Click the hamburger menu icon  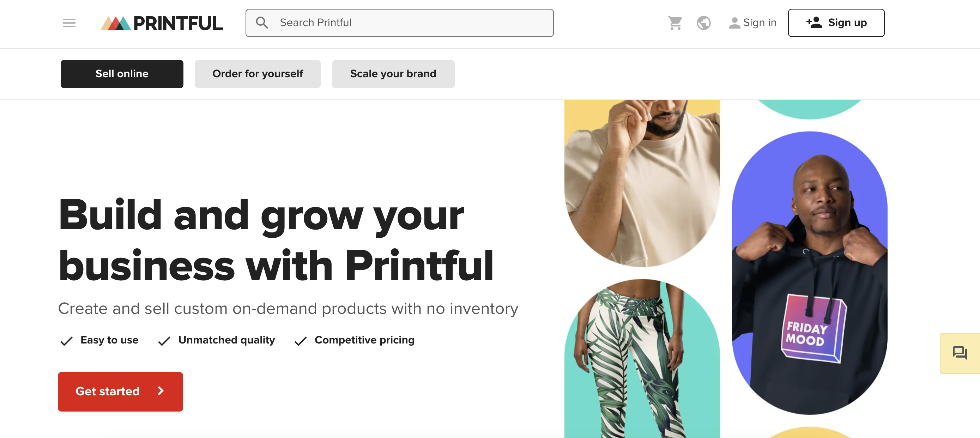(x=68, y=23)
